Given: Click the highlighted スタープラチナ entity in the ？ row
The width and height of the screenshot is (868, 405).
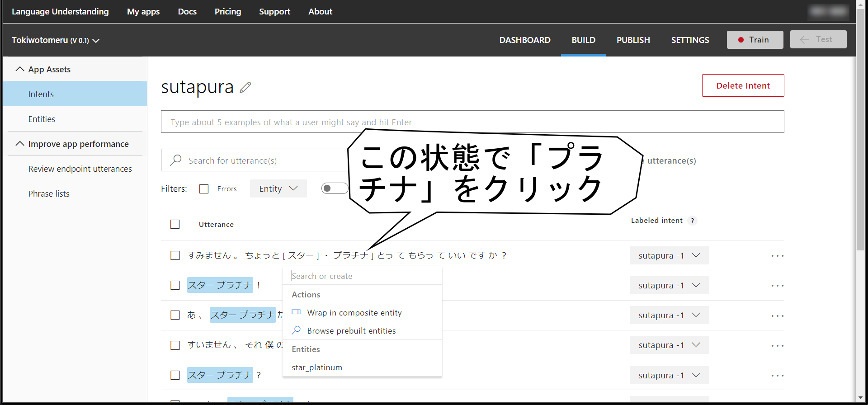Looking at the screenshot, I should 220,375.
